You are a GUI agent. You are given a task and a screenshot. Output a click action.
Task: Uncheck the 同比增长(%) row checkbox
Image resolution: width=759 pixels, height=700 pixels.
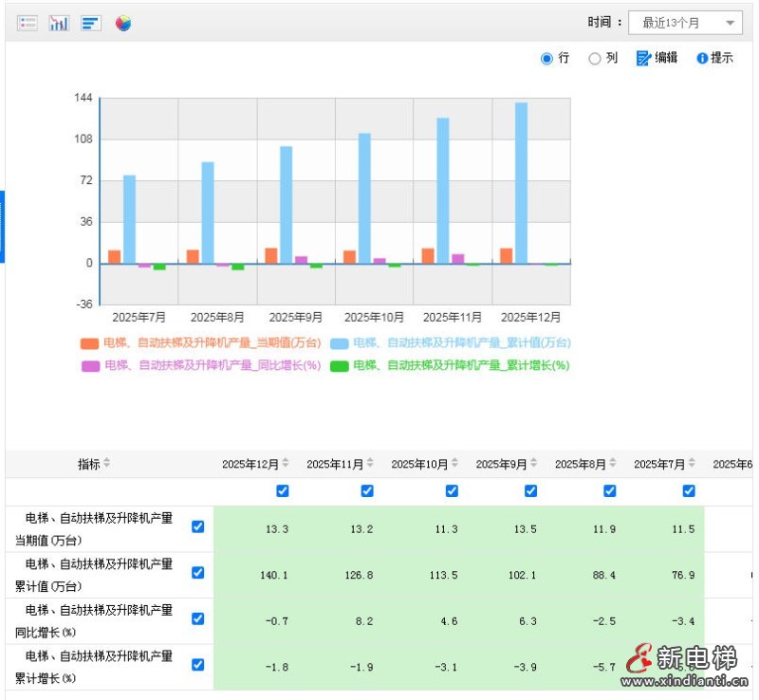point(198,618)
